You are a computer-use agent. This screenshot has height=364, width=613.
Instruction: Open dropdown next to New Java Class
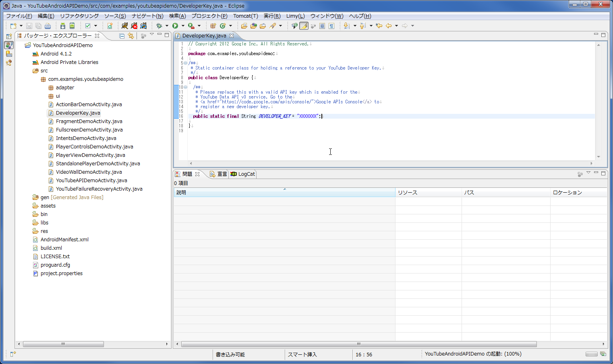tap(230, 26)
